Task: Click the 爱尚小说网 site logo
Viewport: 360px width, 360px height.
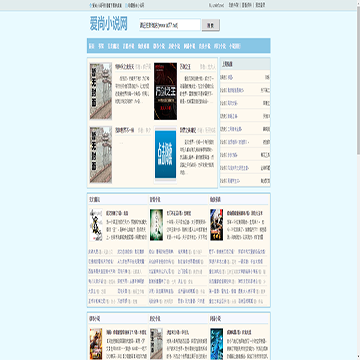Action: click(108, 24)
